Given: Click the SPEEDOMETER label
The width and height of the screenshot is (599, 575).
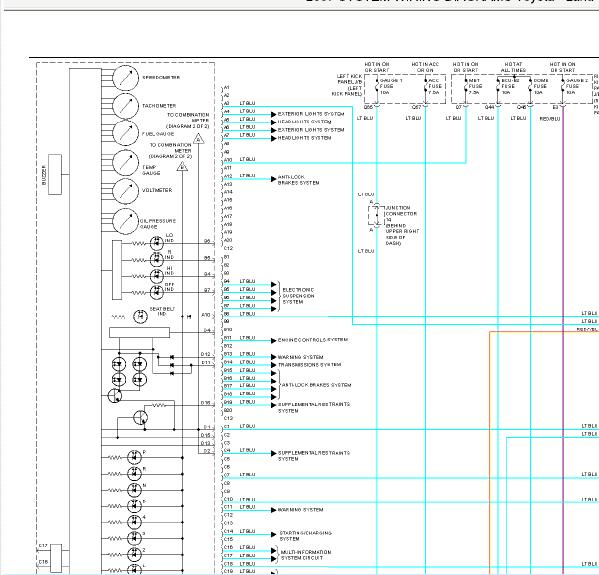Looking at the screenshot, I should 161,77.
